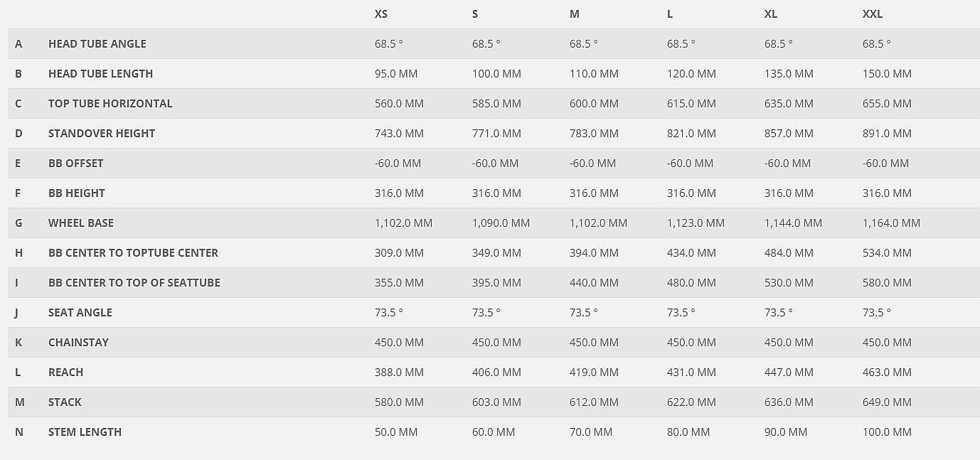Click the BB CENTER TO TOPTUBE CENTER label

point(133,253)
